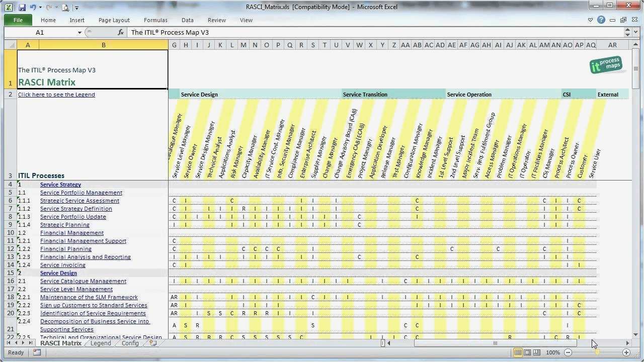
Task: Select the 'RASCI Matrix' title cell
Action: (x=93, y=70)
